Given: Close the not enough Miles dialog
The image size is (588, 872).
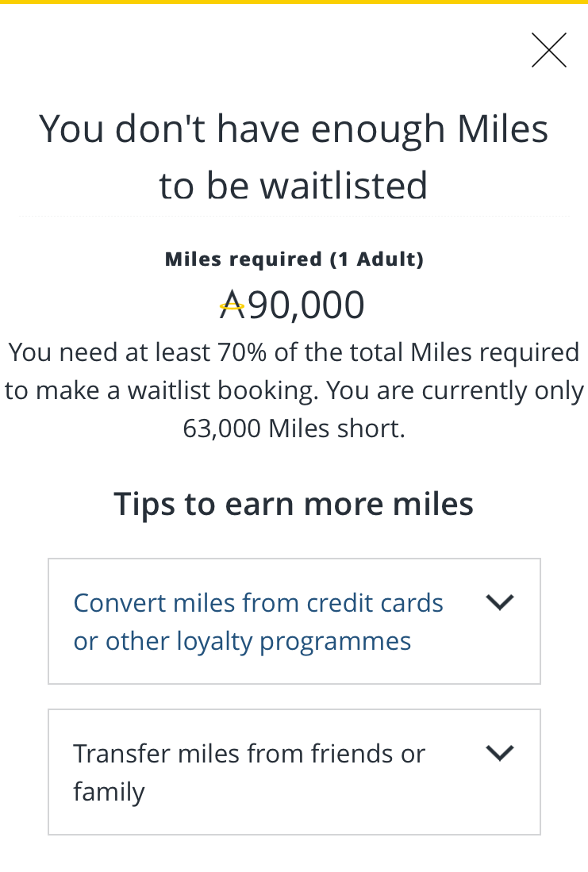Looking at the screenshot, I should (x=549, y=51).
